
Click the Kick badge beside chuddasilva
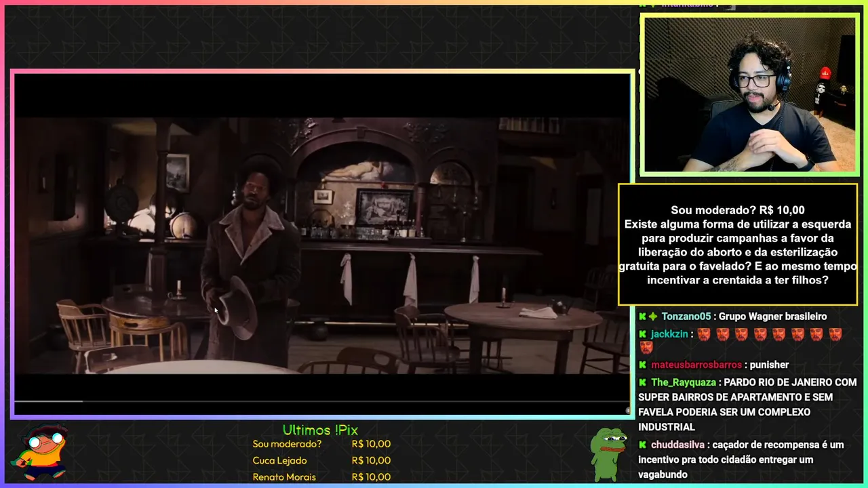[x=642, y=445]
